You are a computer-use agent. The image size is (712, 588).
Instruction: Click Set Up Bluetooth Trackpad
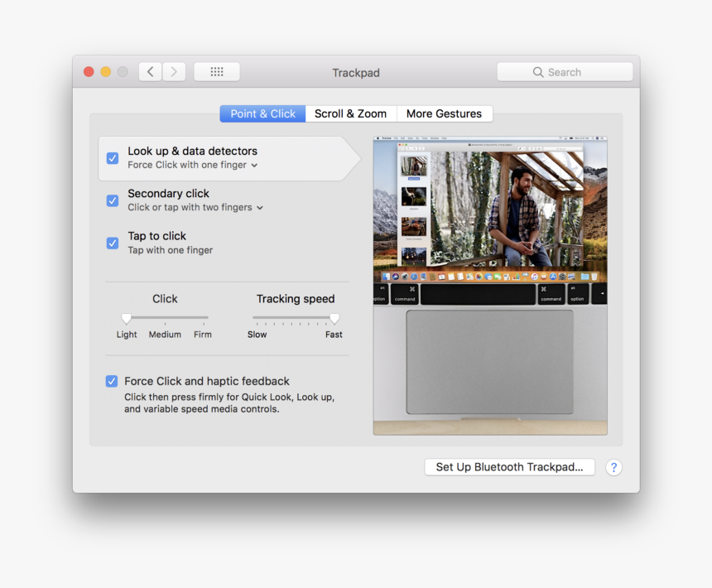coord(509,467)
